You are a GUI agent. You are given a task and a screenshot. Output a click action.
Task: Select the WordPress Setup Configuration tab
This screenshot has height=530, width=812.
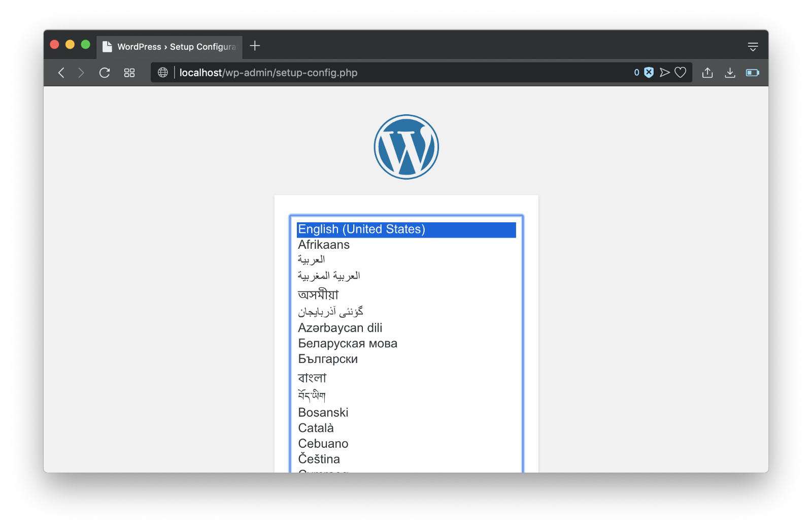click(x=170, y=47)
